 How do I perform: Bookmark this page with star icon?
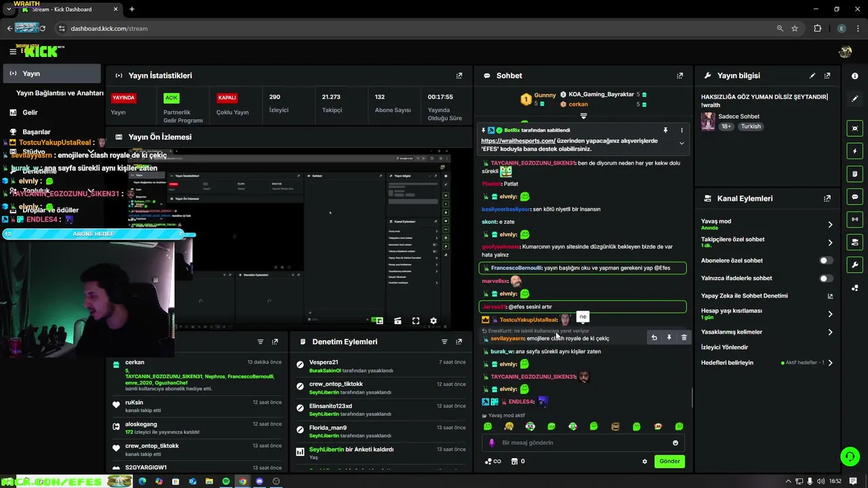coord(795,28)
